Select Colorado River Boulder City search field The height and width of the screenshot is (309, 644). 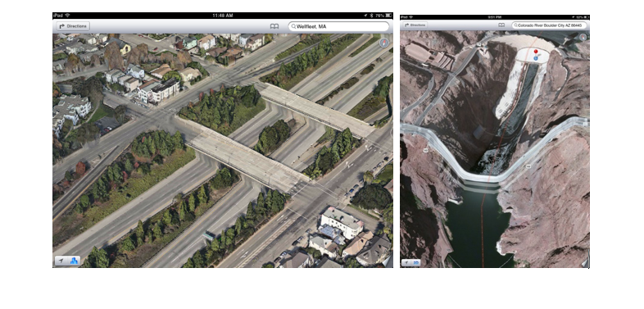pos(549,25)
